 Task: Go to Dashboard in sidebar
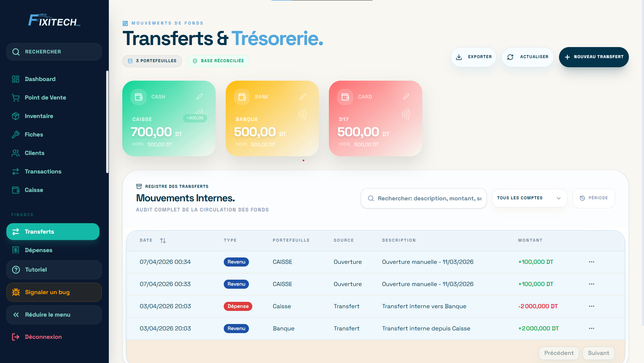click(x=40, y=79)
